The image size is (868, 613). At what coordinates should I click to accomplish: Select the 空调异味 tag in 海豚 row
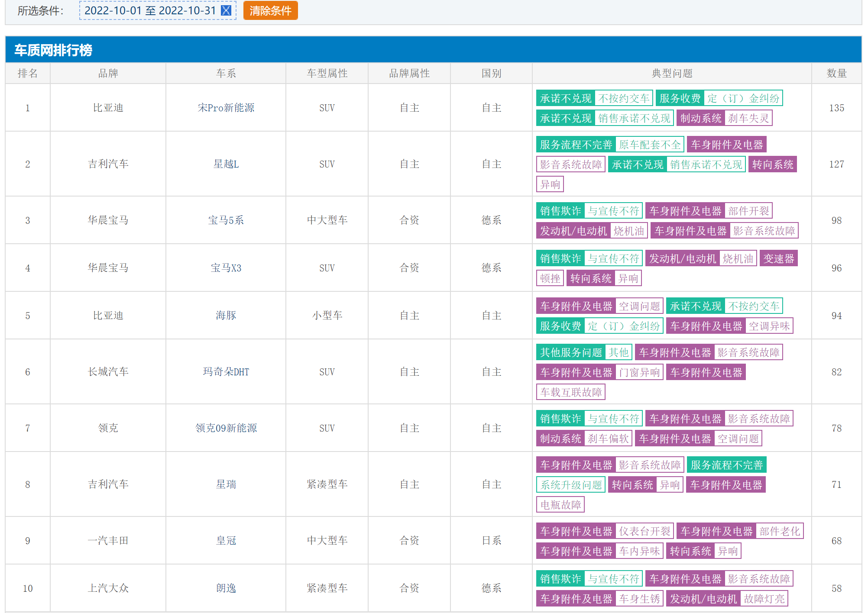(769, 326)
